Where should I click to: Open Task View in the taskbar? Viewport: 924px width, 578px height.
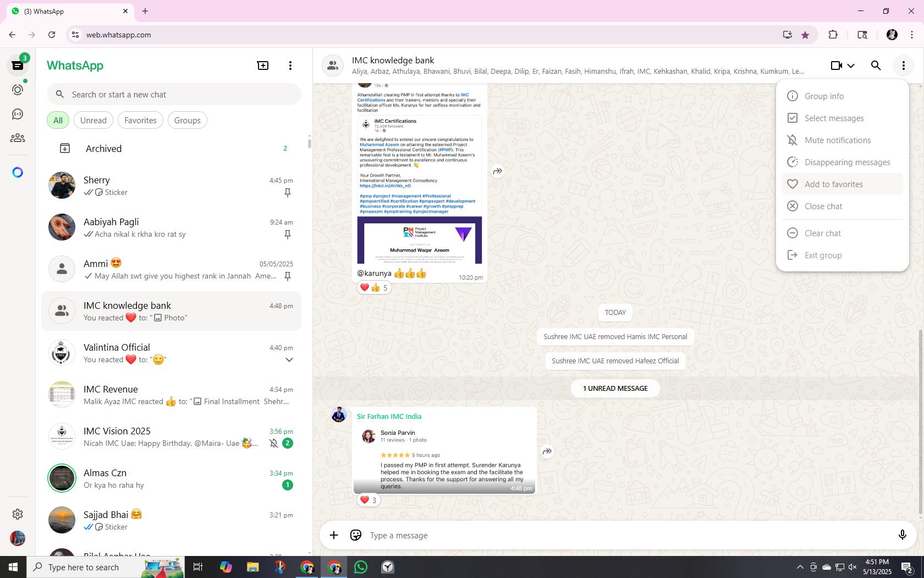198,567
